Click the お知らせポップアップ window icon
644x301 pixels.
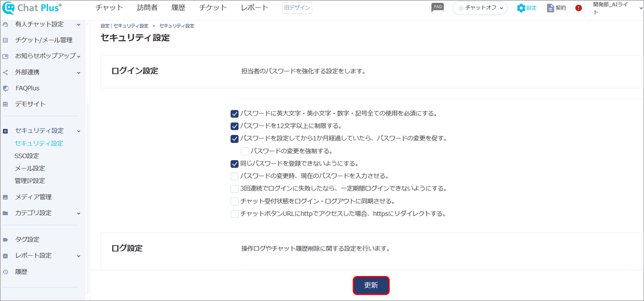click(5, 56)
